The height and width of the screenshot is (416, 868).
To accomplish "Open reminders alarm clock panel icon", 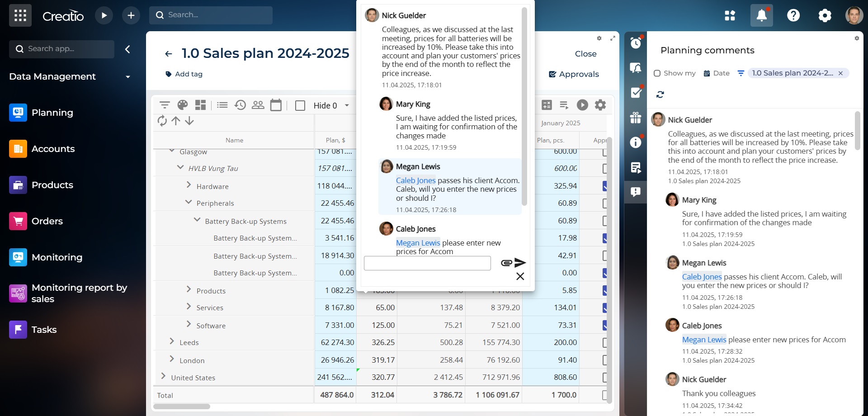I will [x=636, y=43].
